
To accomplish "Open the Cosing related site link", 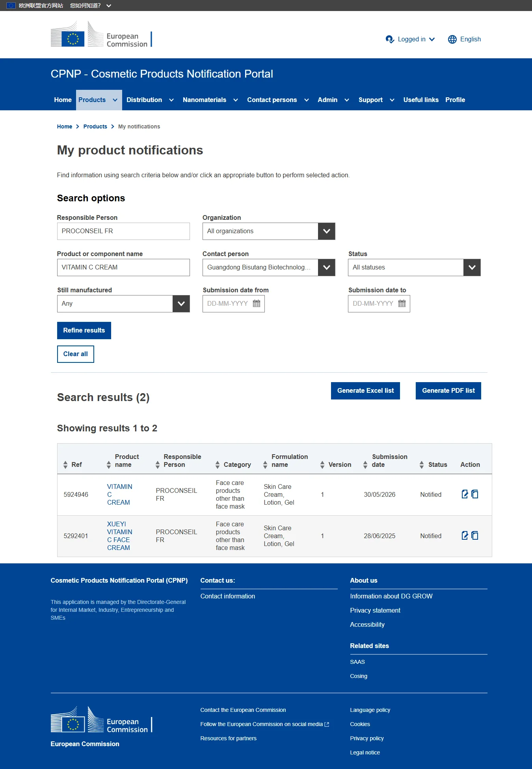I will coord(359,676).
